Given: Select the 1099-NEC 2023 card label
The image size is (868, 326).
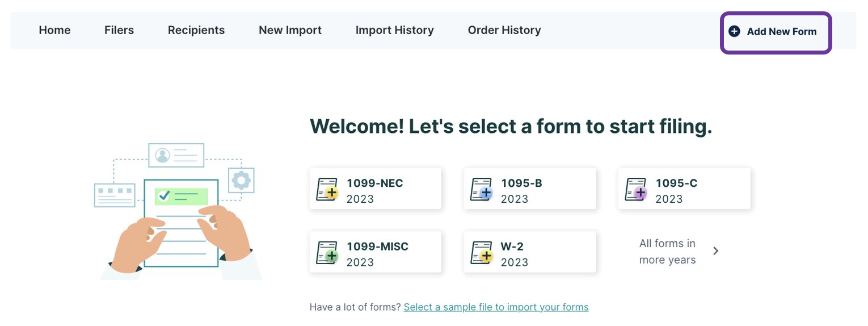Looking at the screenshot, I should pyautogui.click(x=374, y=190).
